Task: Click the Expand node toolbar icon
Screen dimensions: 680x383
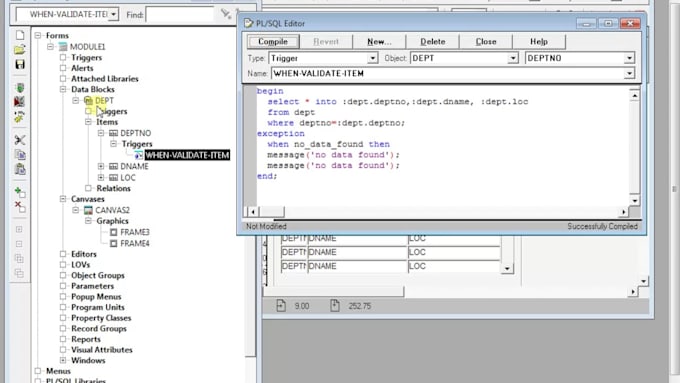Action: [x=19, y=229]
